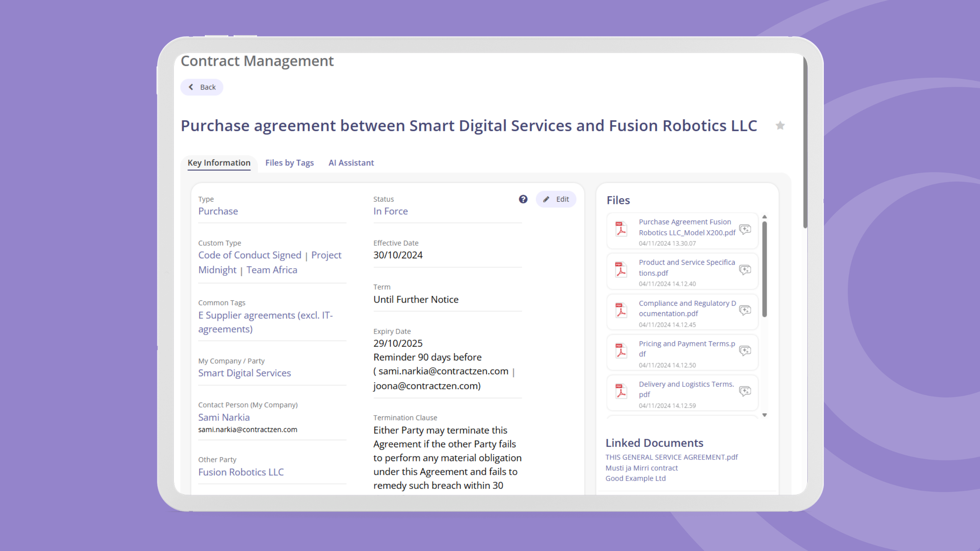Viewport: 980px width, 551px height.
Task: Switch to the Files by Tags tab
Action: point(289,163)
